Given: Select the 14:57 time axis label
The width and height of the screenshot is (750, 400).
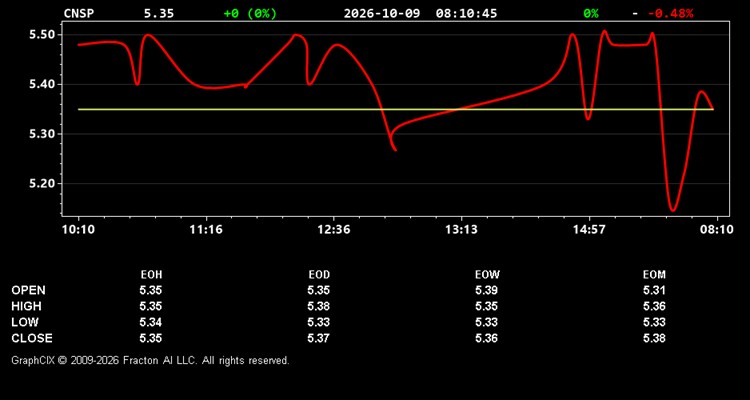Looking at the screenshot, I should coord(589,230).
